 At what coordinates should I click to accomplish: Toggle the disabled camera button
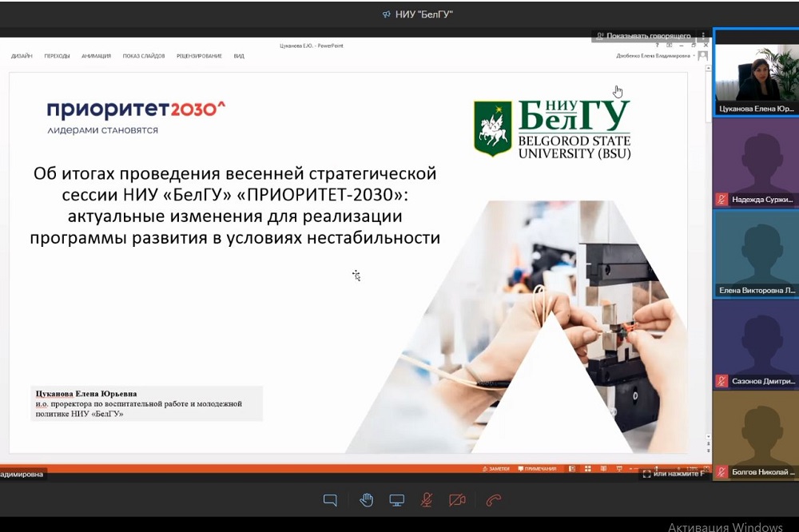point(457,501)
